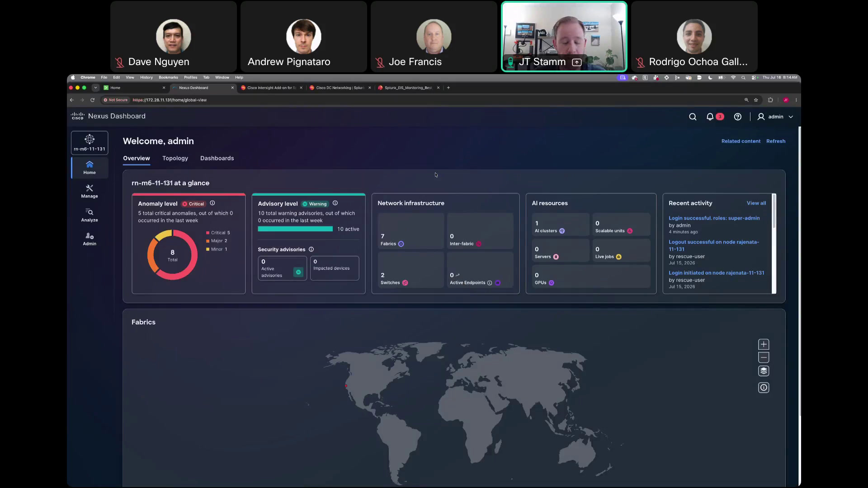
Task: Zoom in on the Fabrics map
Action: click(764, 344)
